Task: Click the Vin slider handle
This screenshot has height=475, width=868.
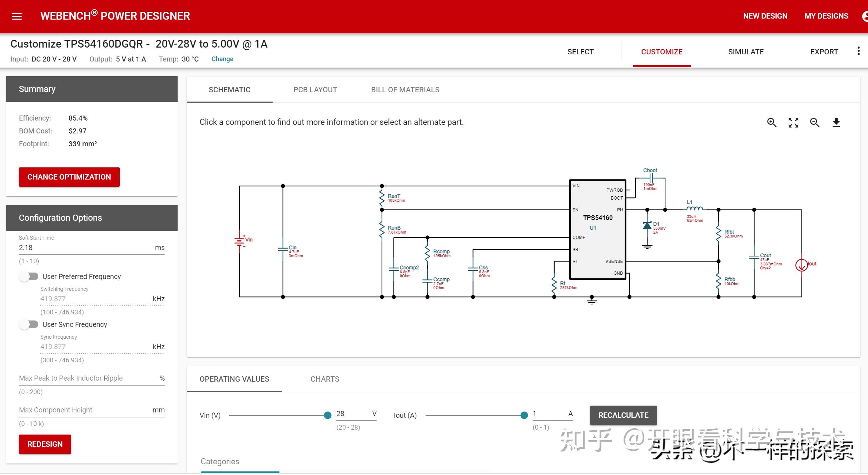Action: click(x=327, y=415)
